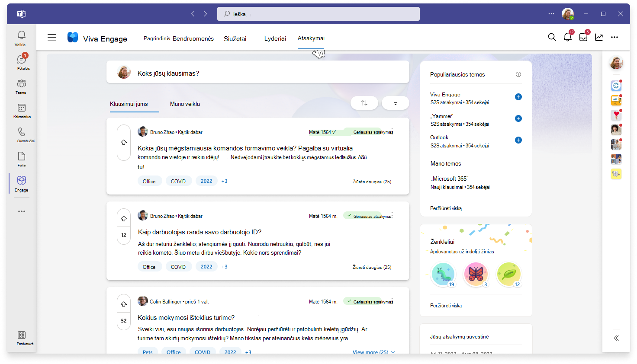The image size is (637, 364).
Task: Open the filter questions button
Action: tap(396, 103)
